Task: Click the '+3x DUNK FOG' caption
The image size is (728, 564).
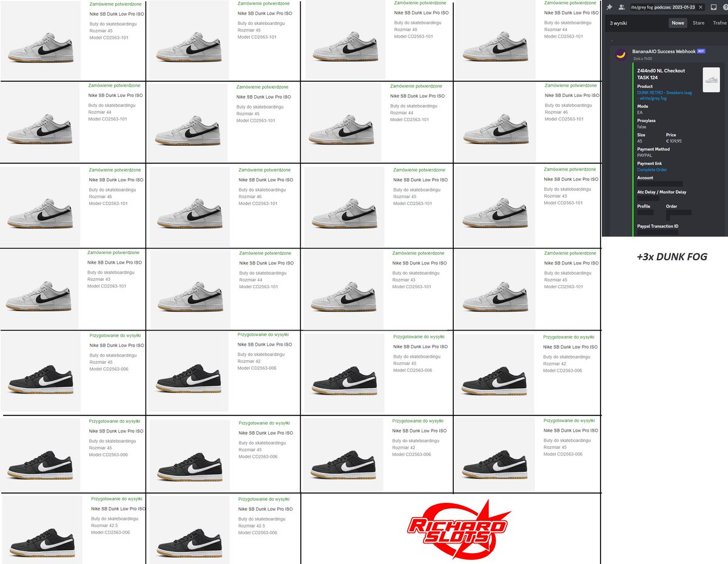Action: 672,257
